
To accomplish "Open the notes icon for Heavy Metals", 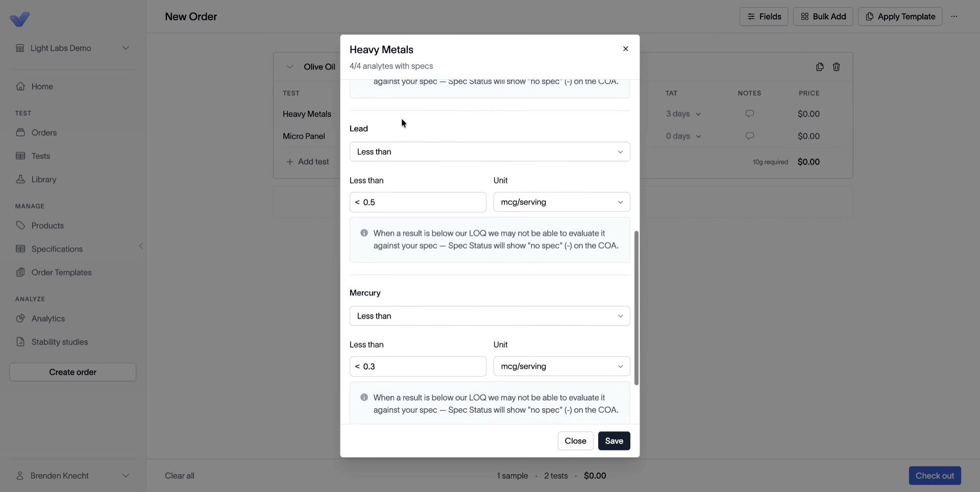I will coord(749,114).
